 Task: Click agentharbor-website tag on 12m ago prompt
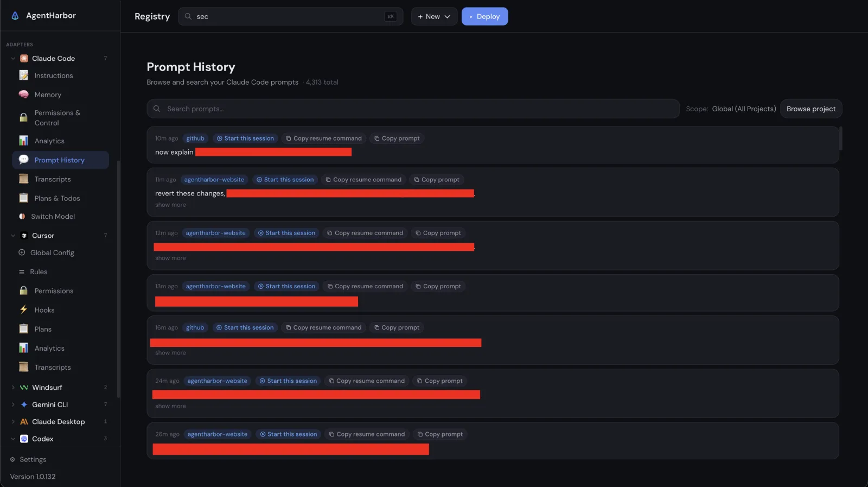(x=215, y=233)
